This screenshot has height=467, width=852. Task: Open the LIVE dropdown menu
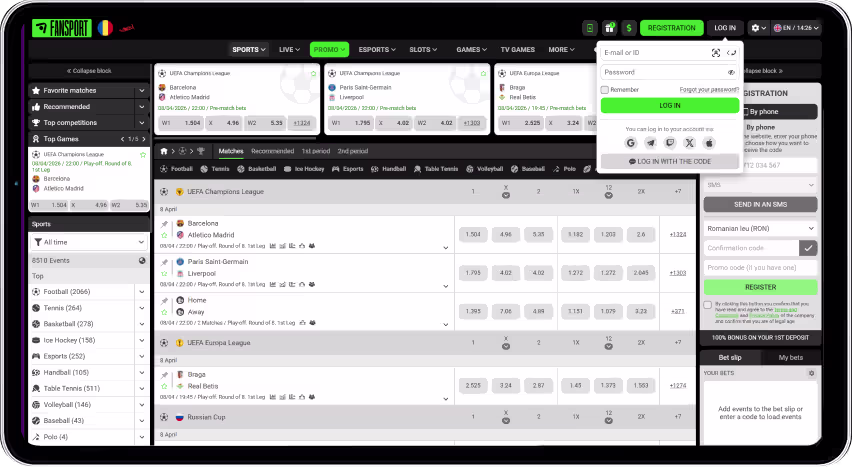click(x=289, y=49)
